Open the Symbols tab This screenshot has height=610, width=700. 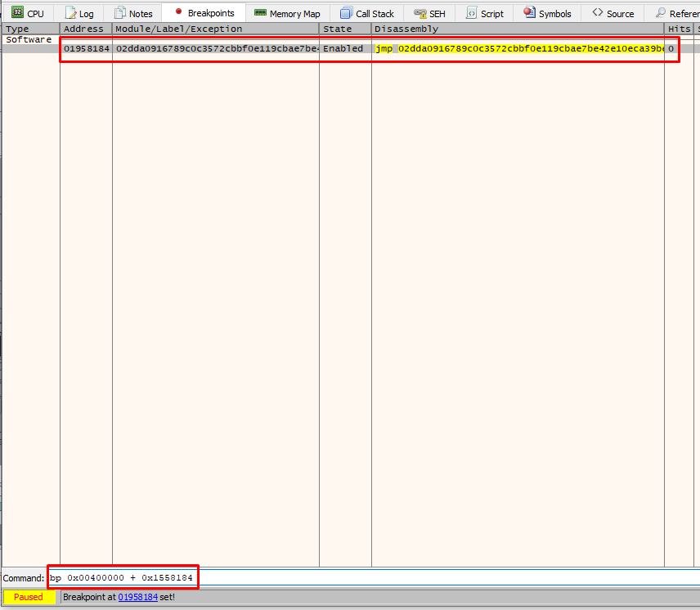[x=547, y=13]
